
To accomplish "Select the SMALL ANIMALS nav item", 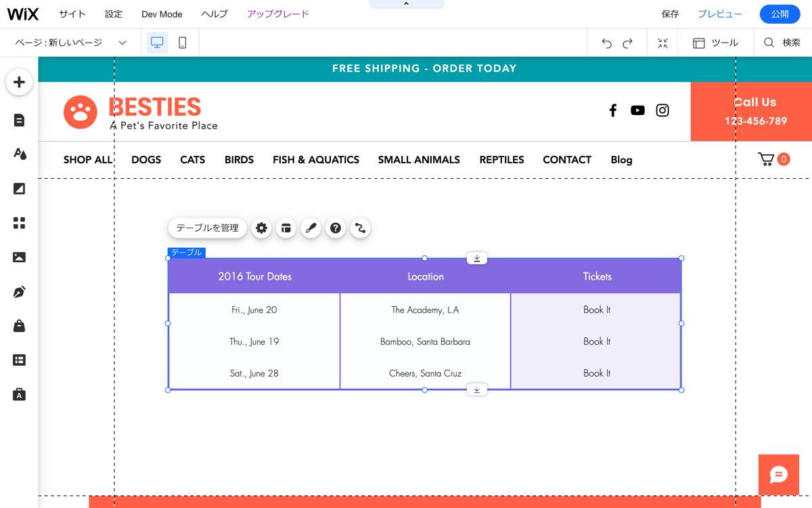I will point(419,160).
